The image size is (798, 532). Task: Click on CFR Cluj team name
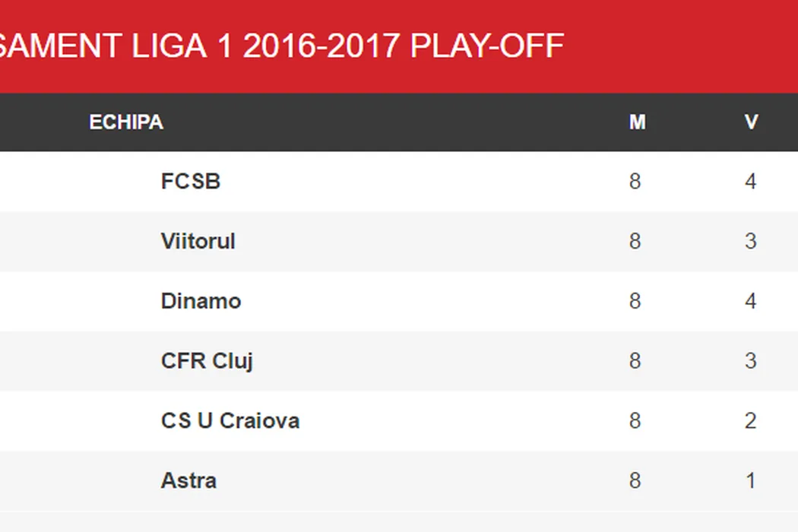pyautogui.click(x=207, y=361)
